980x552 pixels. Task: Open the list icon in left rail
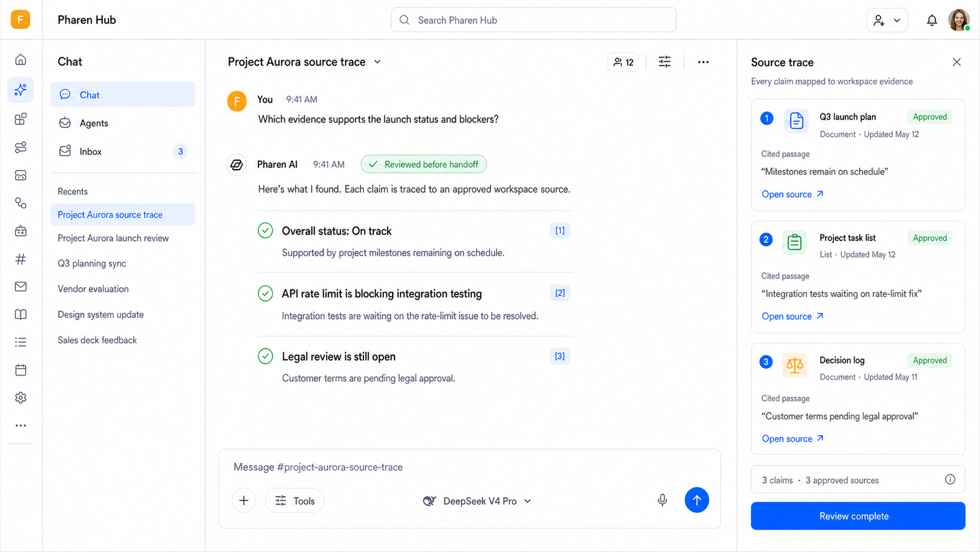[x=21, y=342]
